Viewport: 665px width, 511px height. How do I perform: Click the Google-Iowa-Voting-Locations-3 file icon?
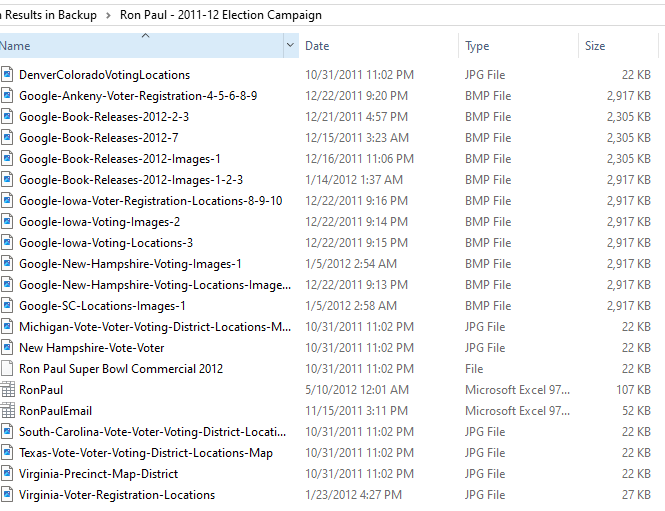pos(6,243)
